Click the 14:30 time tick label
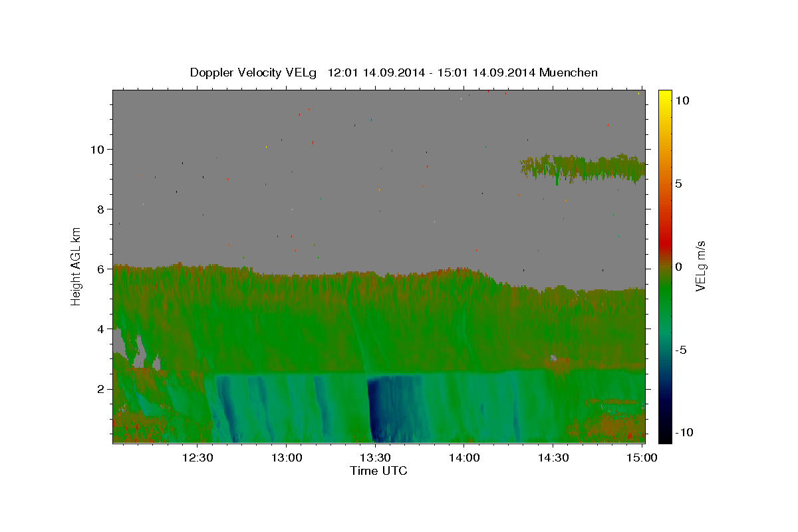The image size is (798, 532). 553,458
